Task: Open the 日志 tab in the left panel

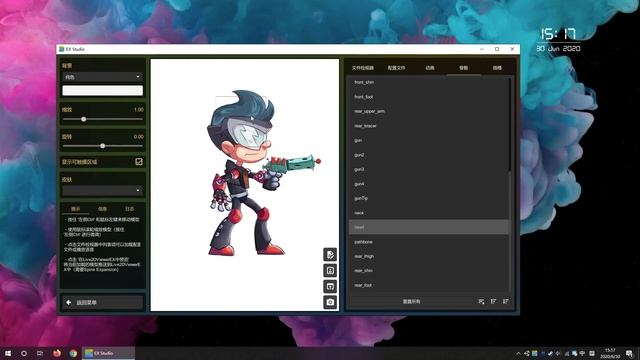Action: (129, 209)
